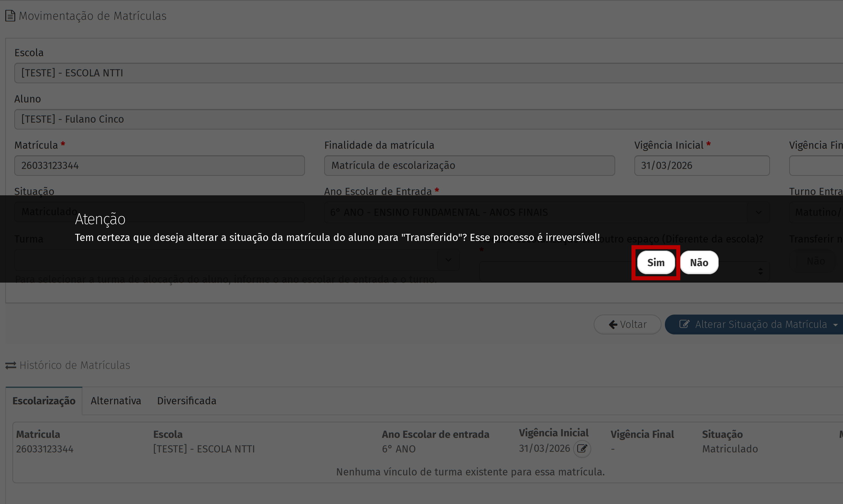
Task: Expand the Ano Escolar de Entrada dropdown
Action: pos(758,212)
